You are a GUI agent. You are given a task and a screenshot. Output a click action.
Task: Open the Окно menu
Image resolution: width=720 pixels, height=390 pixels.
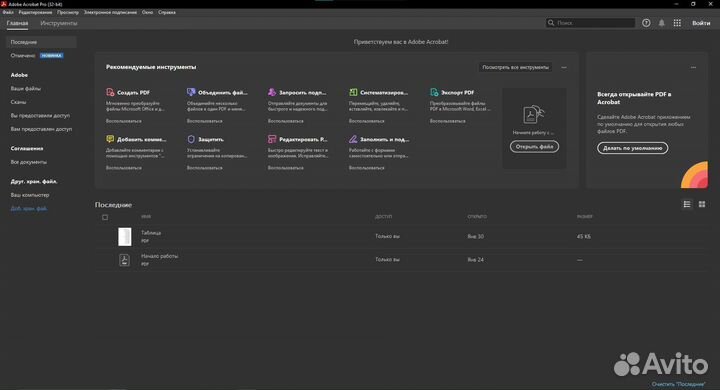(x=147, y=12)
